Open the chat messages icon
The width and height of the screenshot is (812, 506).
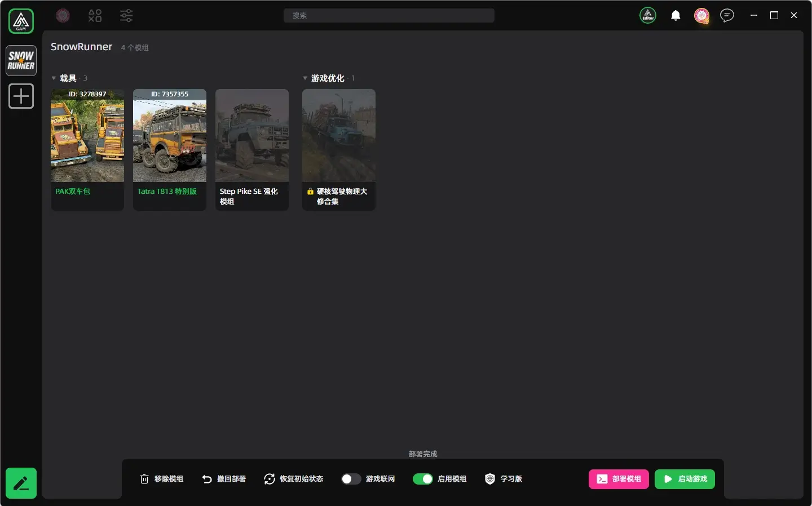pos(727,15)
